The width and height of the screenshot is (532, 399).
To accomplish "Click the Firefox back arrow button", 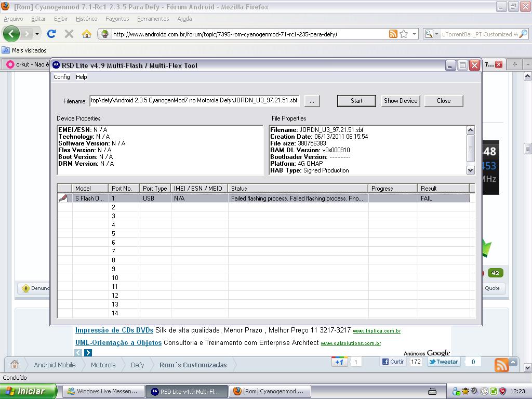I will click(x=11, y=34).
